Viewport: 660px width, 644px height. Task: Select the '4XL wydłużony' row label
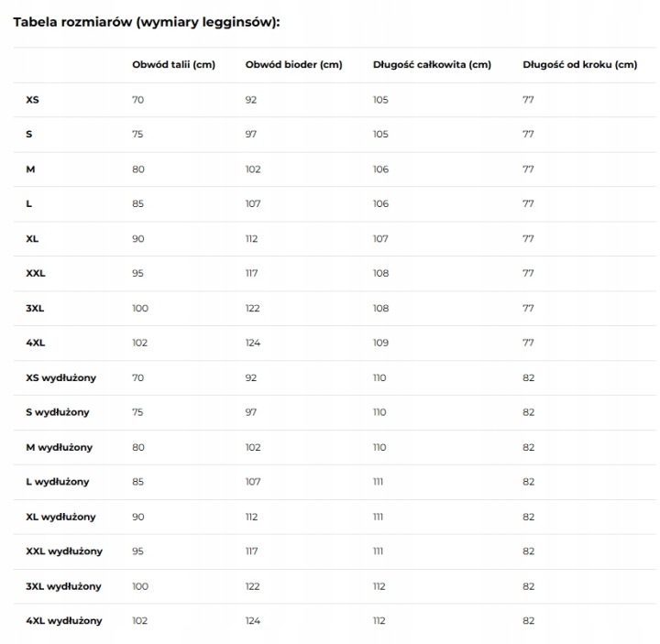click(x=64, y=620)
